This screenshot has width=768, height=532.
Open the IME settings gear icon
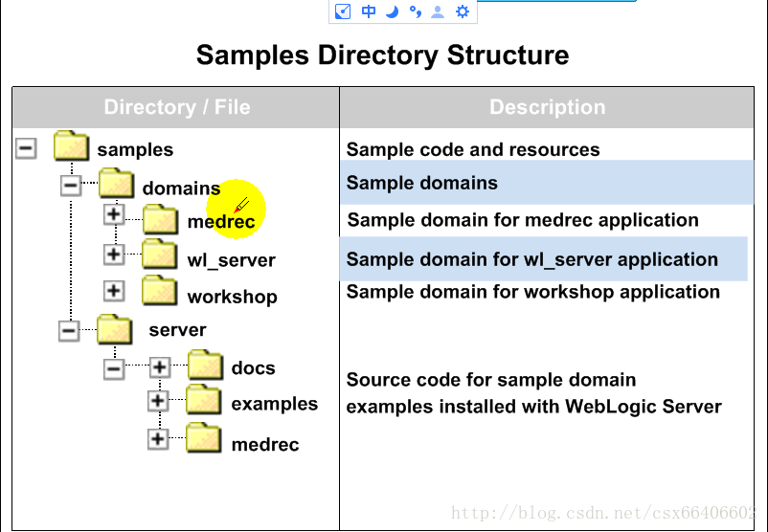[x=462, y=11]
